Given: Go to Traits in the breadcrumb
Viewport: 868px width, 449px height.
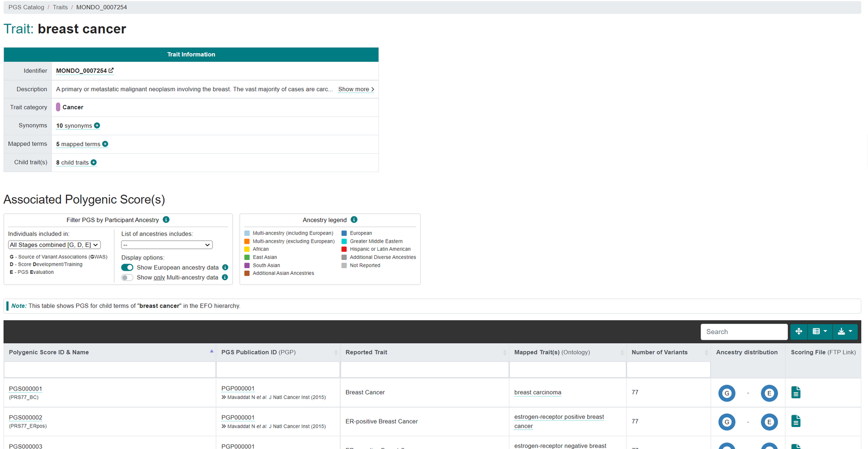Looking at the screenshot, I should (x=60, y=7).
